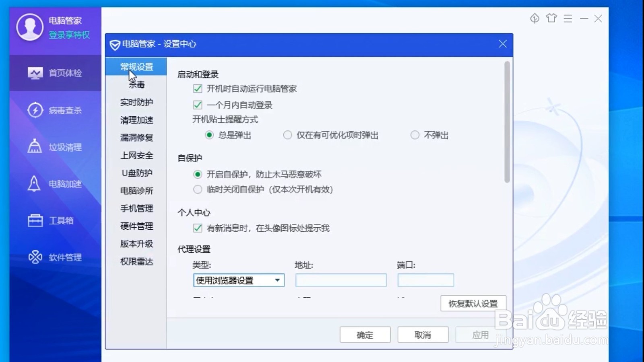
Task: Open 软件管理 icon
Action: pyautogui.click(x=35, y=257)
